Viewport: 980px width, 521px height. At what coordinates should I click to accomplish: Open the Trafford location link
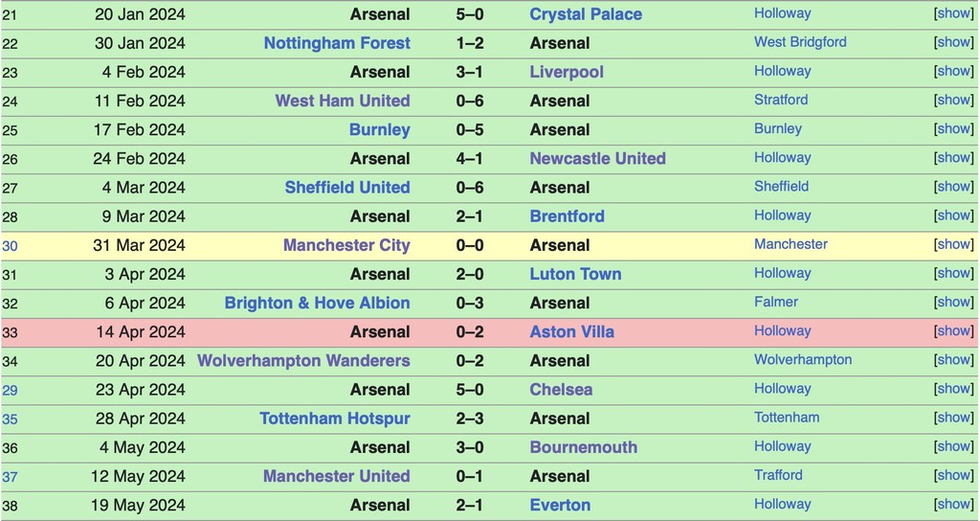tap(778, 475)
